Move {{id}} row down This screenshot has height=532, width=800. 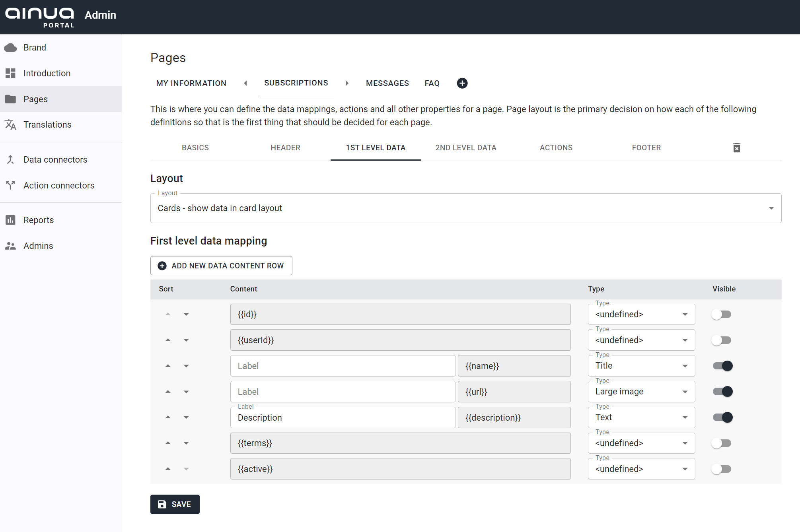point(186,314)
